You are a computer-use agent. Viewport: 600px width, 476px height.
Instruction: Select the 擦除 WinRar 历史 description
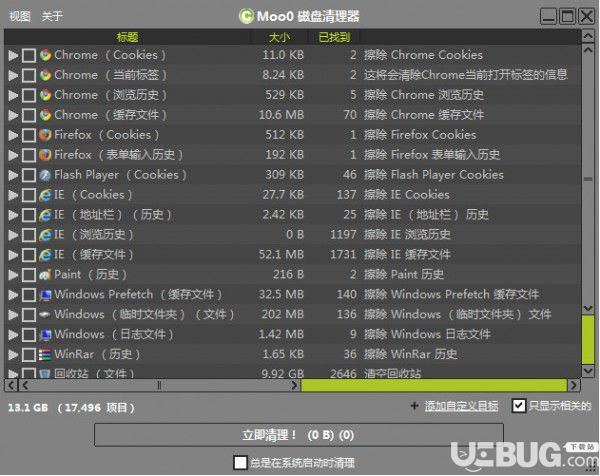point(410,354)
